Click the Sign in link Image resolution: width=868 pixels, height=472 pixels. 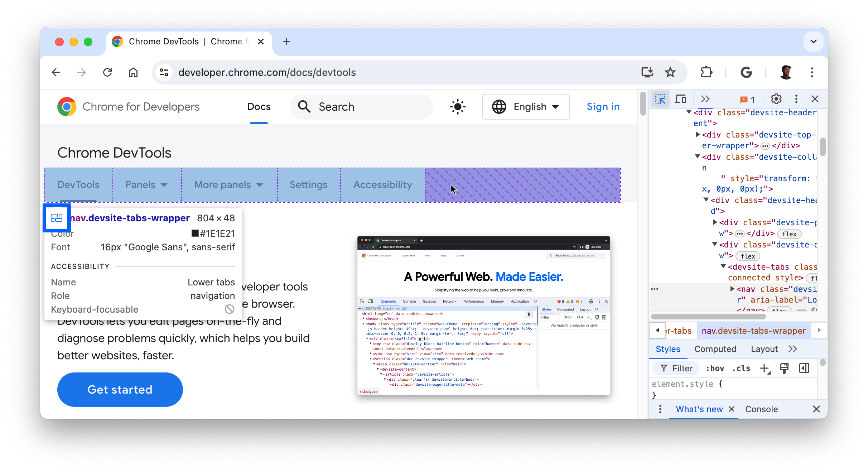[603, 107]
